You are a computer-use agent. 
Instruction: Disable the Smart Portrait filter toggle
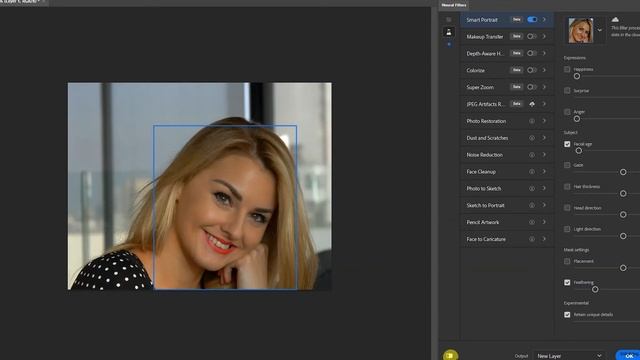532,20
